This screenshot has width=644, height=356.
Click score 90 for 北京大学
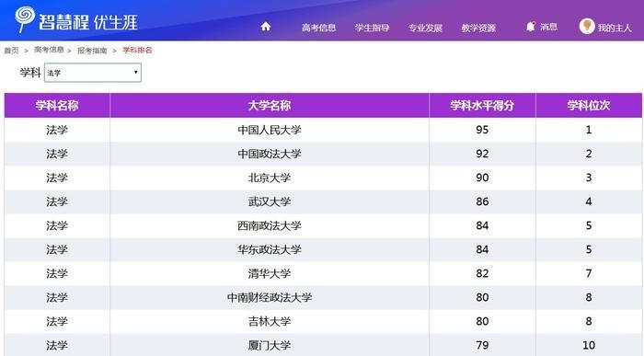[482, 178]
